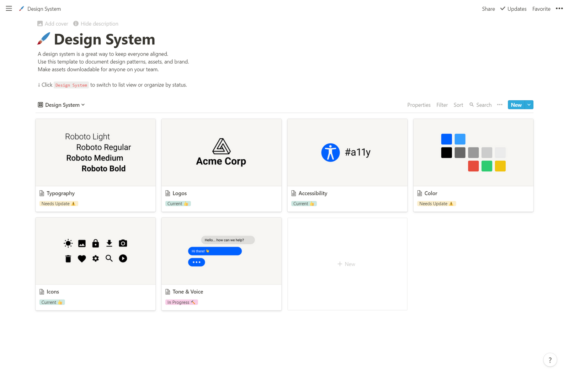Click Needs Update tag on Color card
The height and width of the screenshot is (392, 569).
[x=436, y=203]
